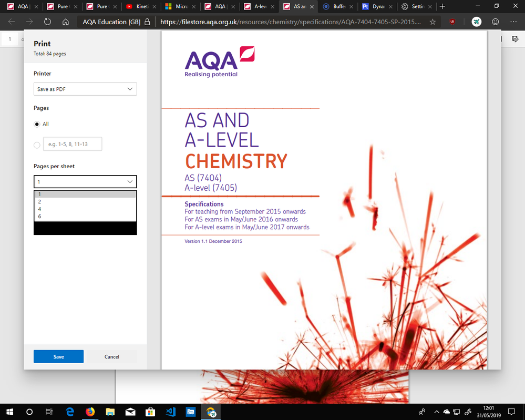
Task: Switch to the Settings tab
Action: [416, 6]
